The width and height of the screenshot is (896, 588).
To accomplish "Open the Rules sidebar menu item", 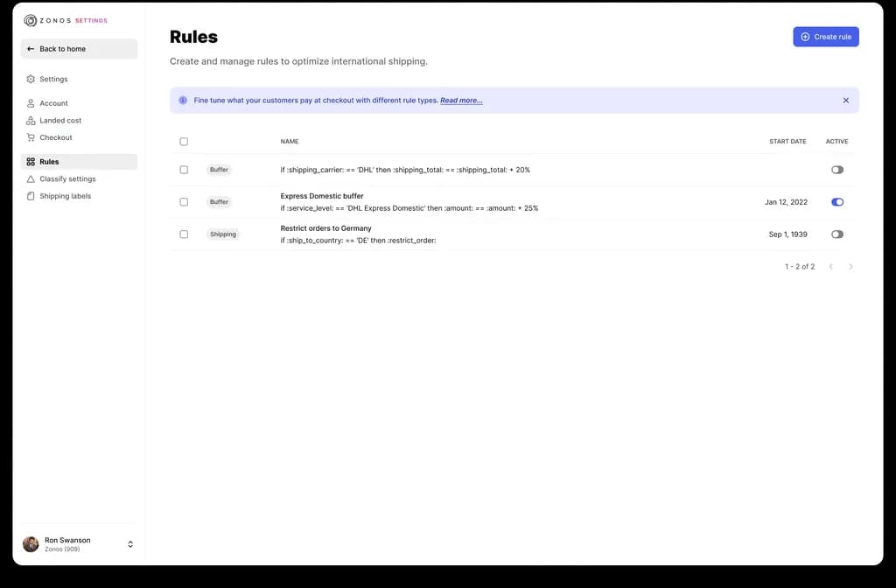I will tap(49, 162).
